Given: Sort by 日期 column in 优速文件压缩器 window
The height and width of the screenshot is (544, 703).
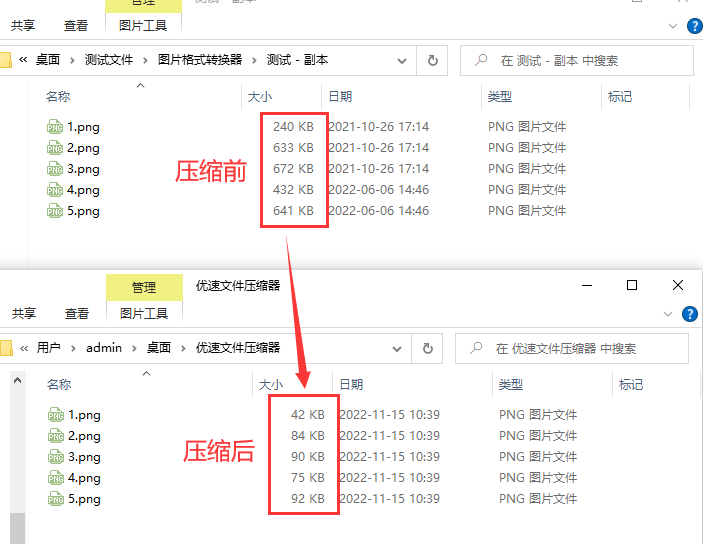Looking at the screenshot, I should (x=351, y=384).
